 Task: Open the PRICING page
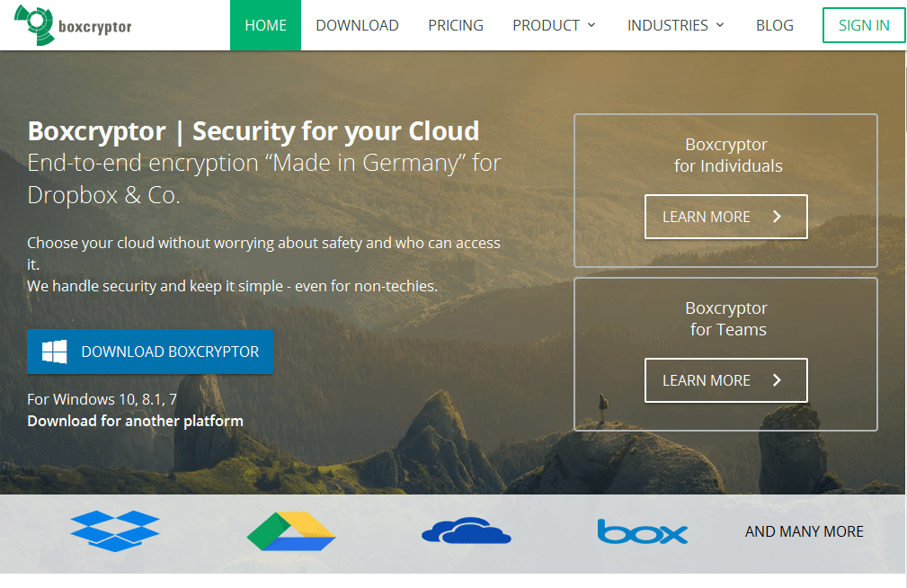[456, 25]
